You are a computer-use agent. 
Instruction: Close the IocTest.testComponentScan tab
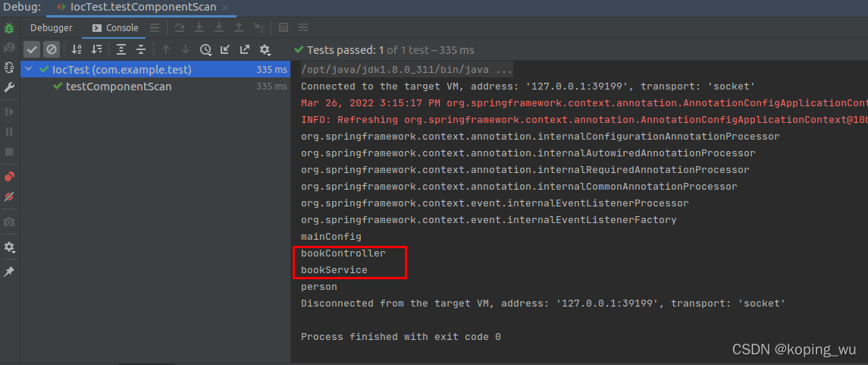click(x=224, y=8)
